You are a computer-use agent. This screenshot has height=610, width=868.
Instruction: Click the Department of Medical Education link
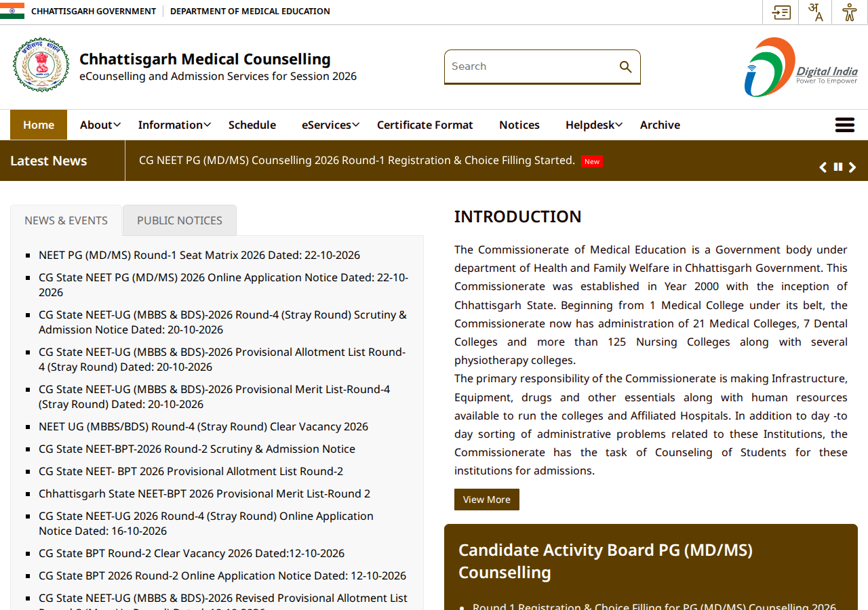pos(250,12)
